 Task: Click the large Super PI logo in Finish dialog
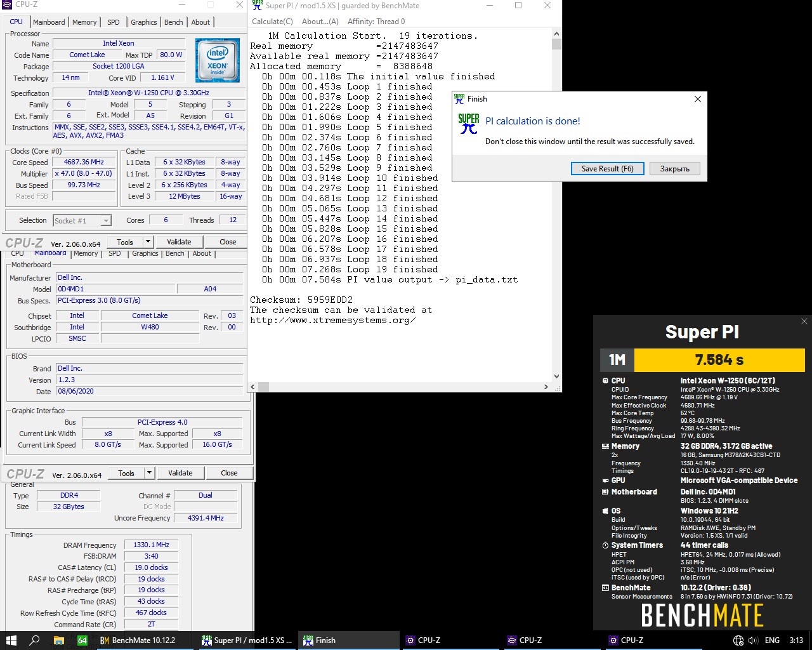(469, 123)
